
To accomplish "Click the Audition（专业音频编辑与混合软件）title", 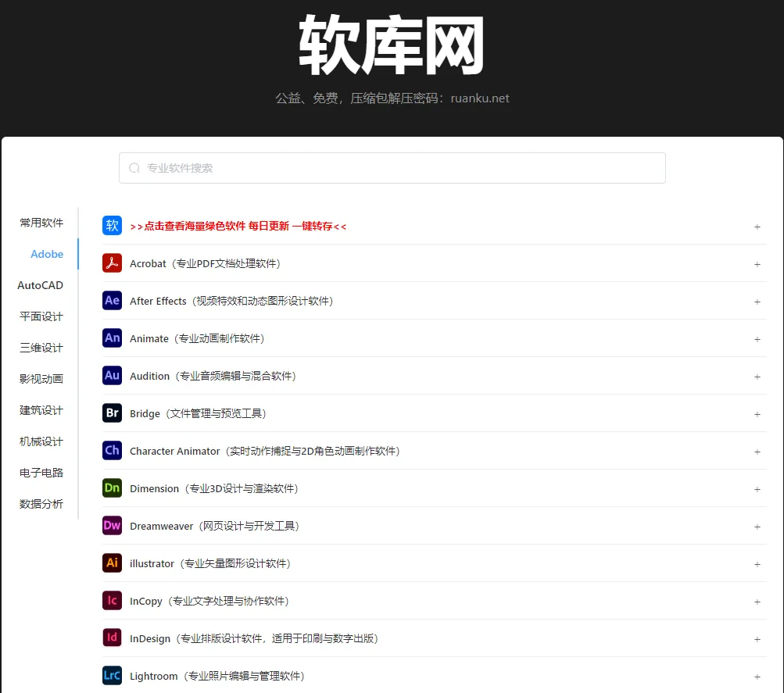I will (213, 377).
